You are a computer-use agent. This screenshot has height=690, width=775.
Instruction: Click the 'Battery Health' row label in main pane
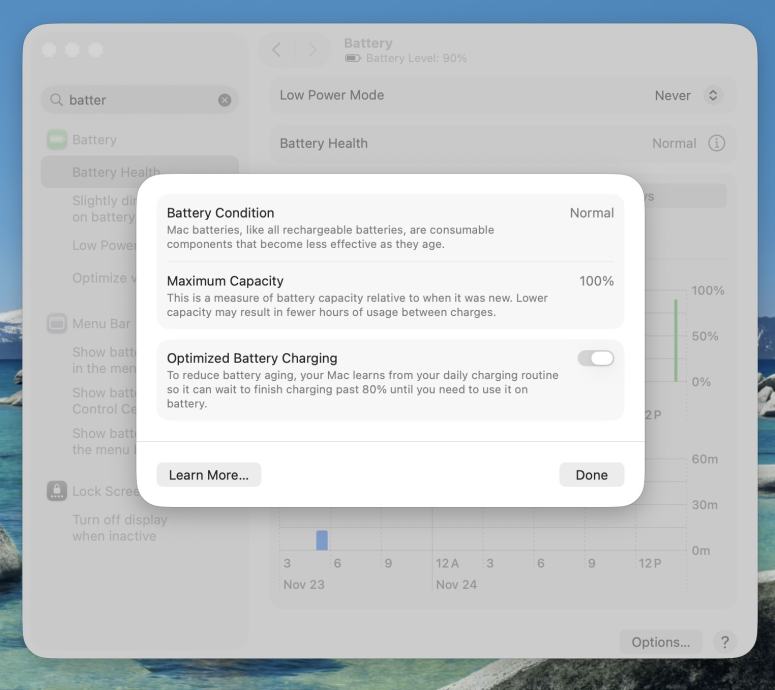324,143
